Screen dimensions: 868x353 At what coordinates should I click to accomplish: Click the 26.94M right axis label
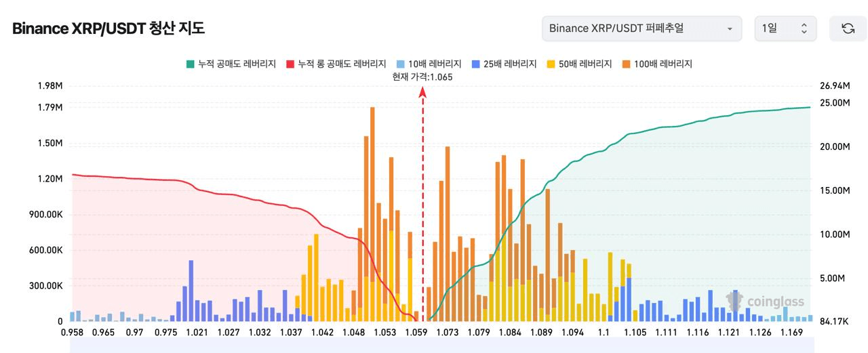point(835,86)
